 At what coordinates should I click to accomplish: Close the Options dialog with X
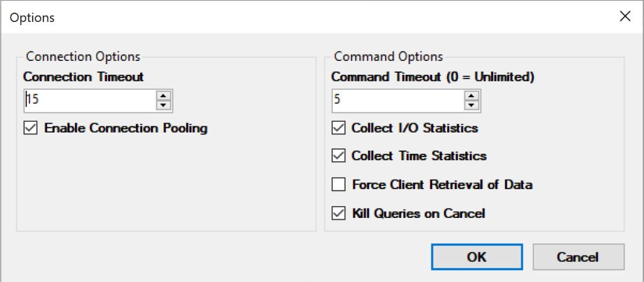[625, 16]
